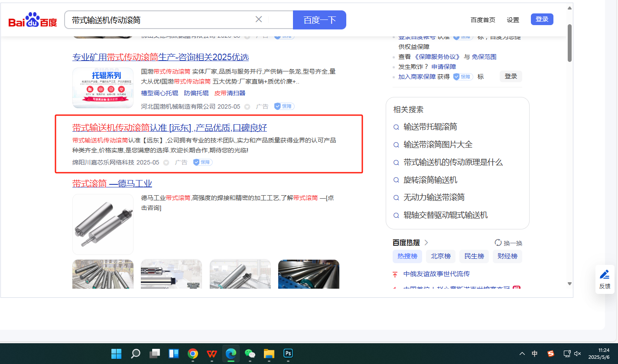Viewport: 618px width, 364px height.
Task: Switch to the 北京榜 tab
Action: pyautogui.click(x=441, y=256)
